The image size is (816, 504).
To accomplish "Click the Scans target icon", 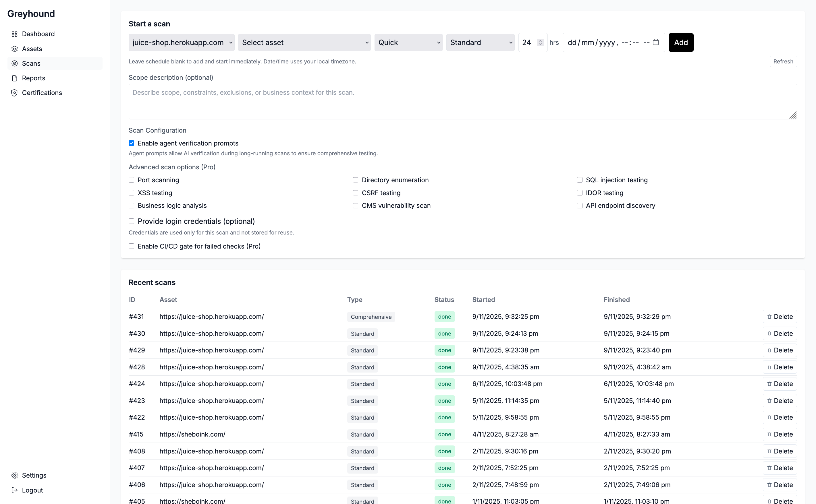I will click(14, 63).
